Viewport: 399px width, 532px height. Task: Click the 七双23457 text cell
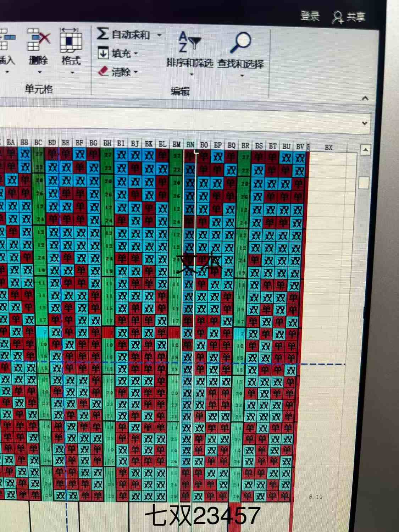203,516
